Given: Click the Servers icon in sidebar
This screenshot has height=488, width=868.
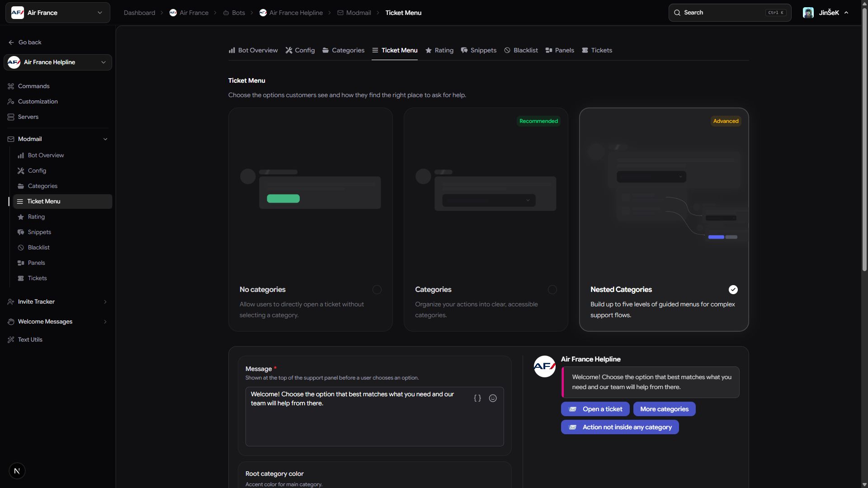Looking at the screenshot, I should (11, 117).
